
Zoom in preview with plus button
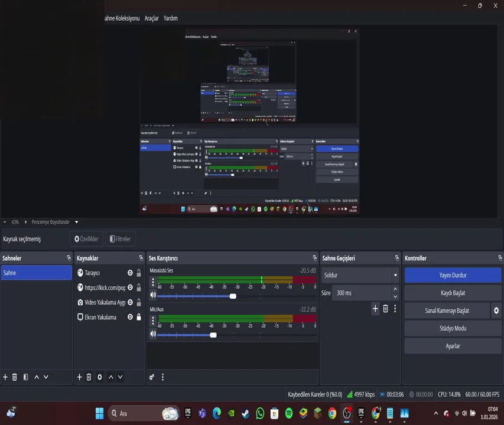pyautogui.click(x=25, y=222)
